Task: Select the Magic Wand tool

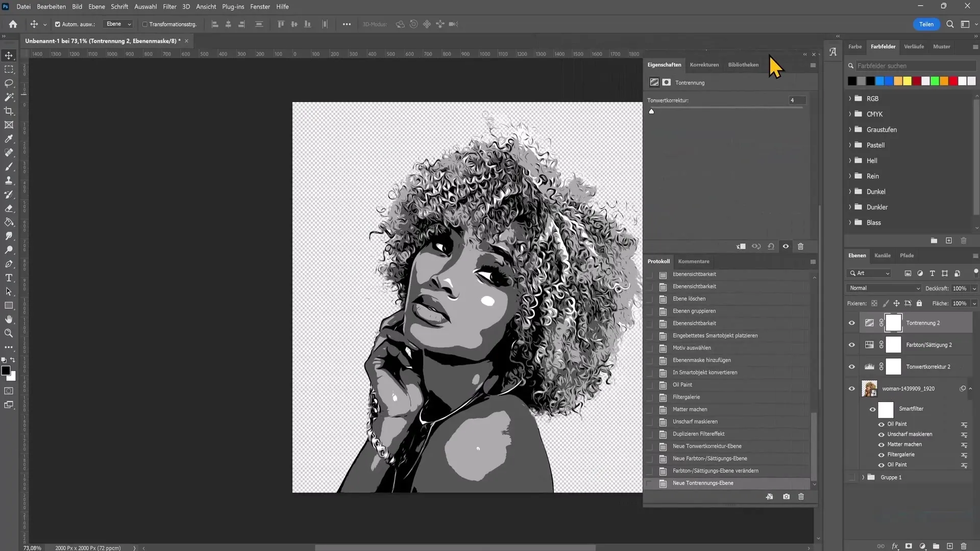Action: tap(9, 97)
